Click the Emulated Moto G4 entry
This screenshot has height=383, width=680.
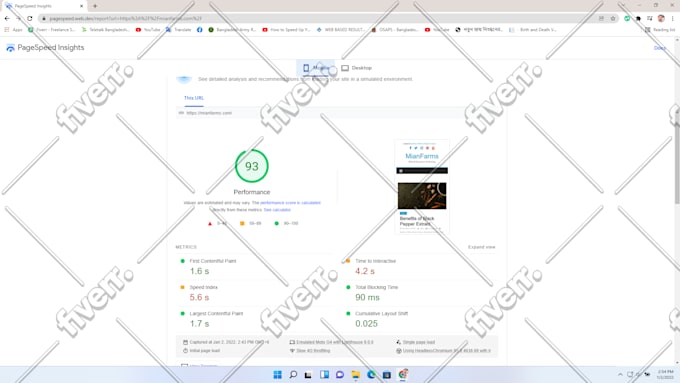click(331, 342)
